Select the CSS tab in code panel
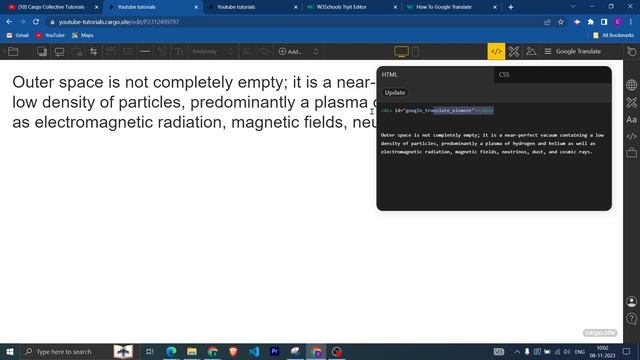This screenshot has width=640, height=360. [x=553, y=75]
